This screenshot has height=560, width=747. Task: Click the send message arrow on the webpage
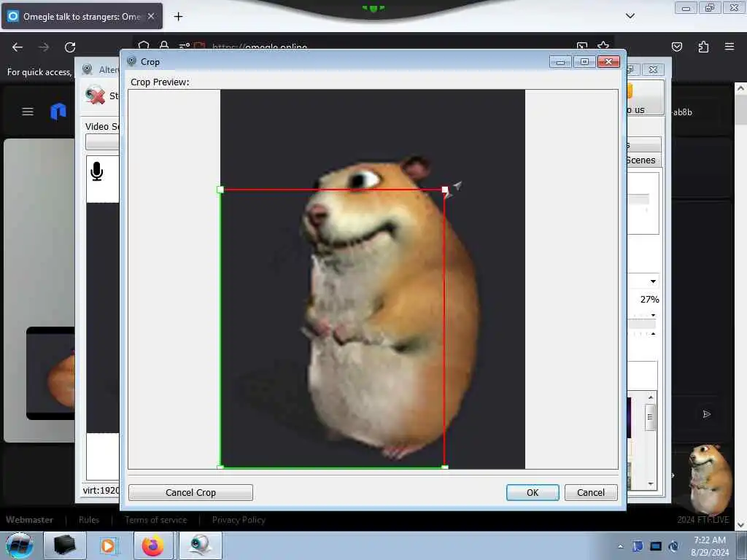click(x=707, y=414)
